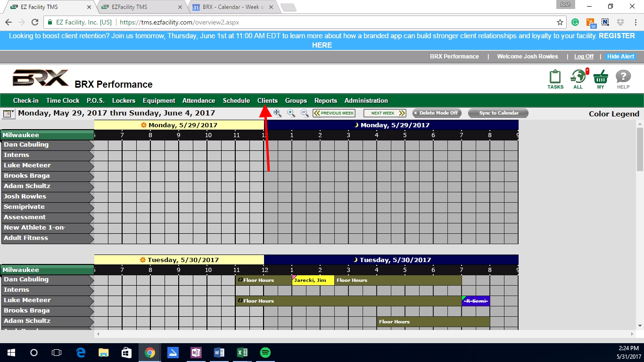Click the zoom out magnifier icon
644x362 pixels.
[x=305, y=113]
